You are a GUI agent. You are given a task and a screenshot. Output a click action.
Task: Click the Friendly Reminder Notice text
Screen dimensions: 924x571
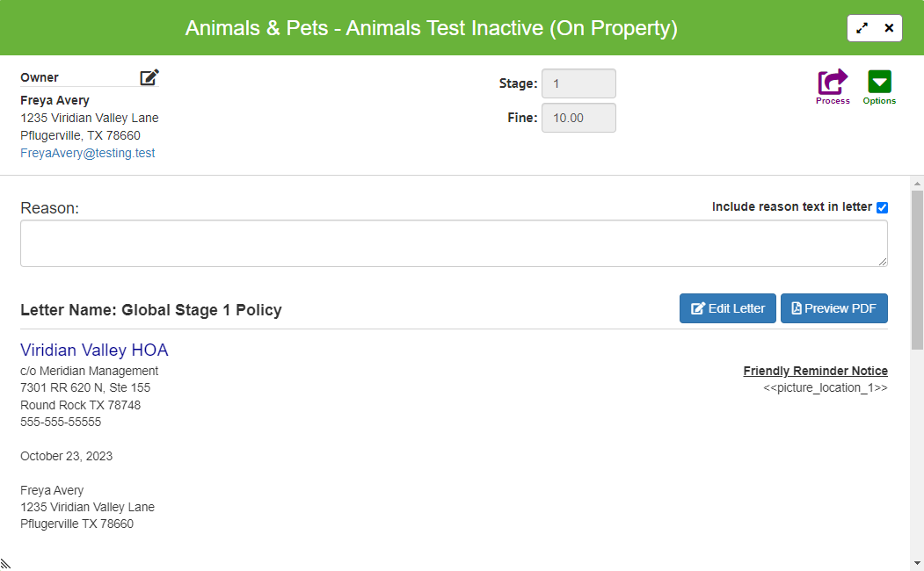815,371
